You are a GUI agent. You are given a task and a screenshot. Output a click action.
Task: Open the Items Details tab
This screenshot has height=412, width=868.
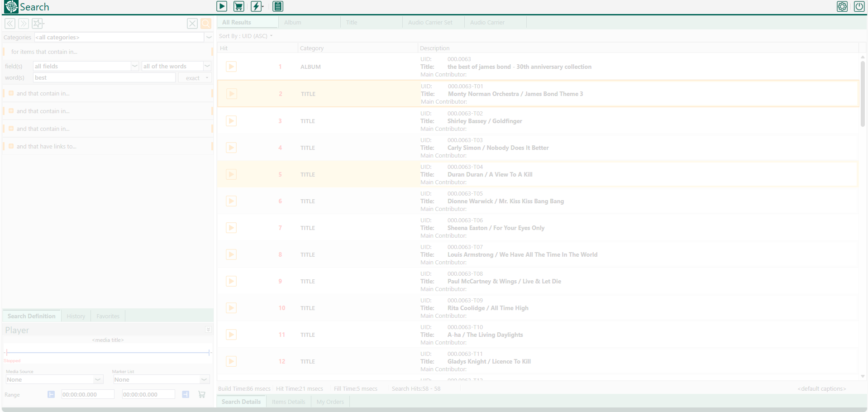click(x=288, y=402)
